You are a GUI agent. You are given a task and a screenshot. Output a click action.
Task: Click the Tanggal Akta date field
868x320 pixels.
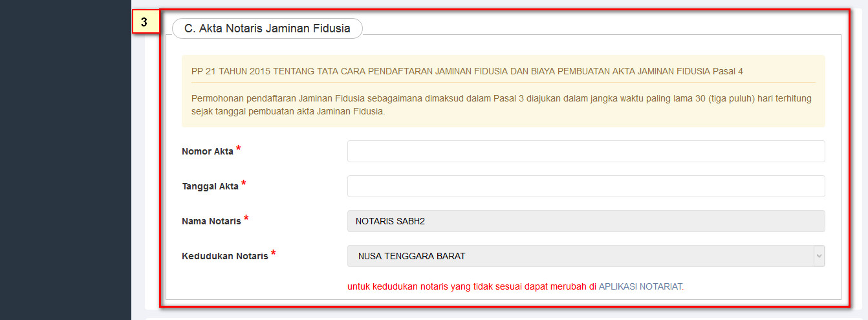point(585,186)
